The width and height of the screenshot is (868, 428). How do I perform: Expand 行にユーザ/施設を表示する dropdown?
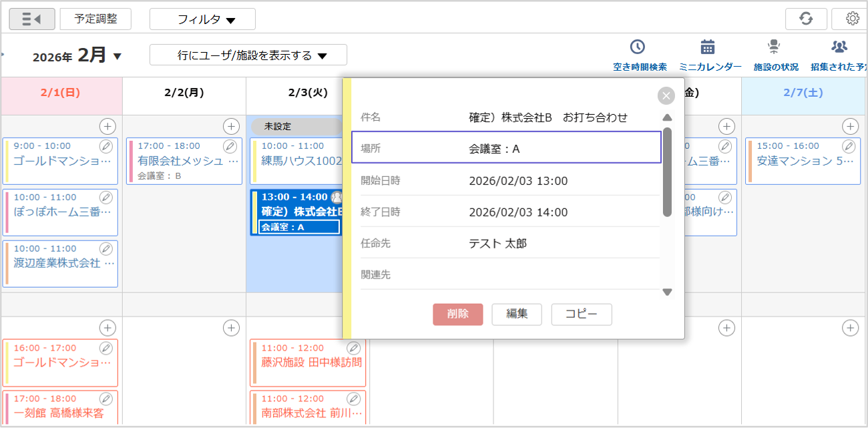[x=248, y=55]
